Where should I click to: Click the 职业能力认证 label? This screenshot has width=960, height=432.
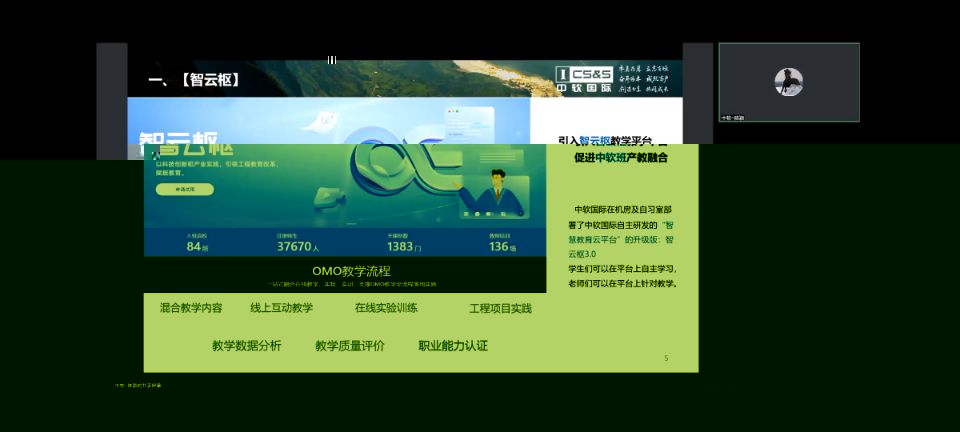pyautogui.click(x=453, y=346)
